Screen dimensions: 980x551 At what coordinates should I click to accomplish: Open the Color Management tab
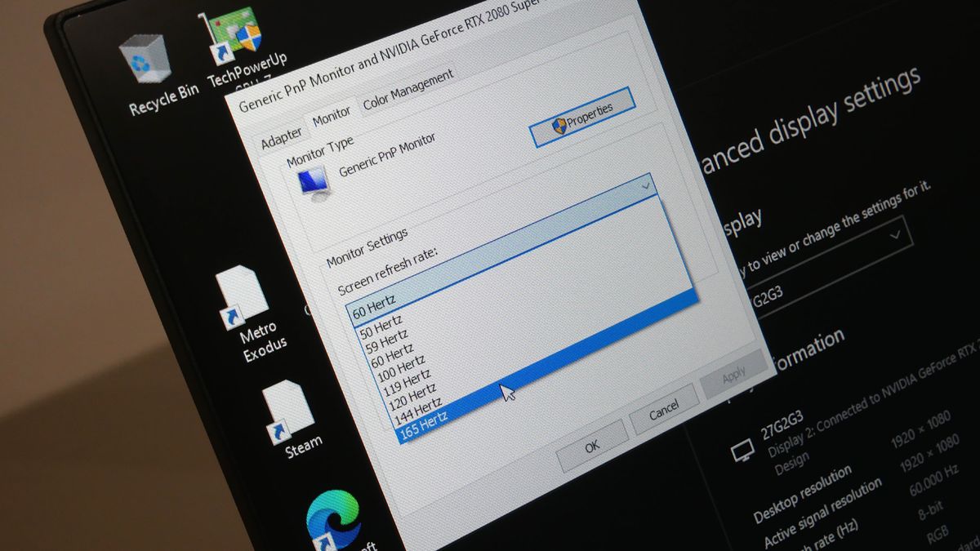point(408,88)
